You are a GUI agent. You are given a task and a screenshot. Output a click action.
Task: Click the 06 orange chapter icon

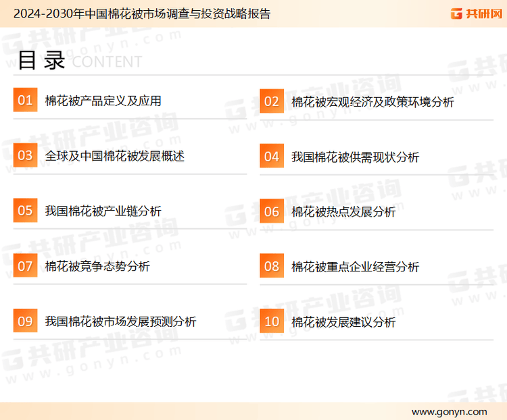tap(272, 211)
